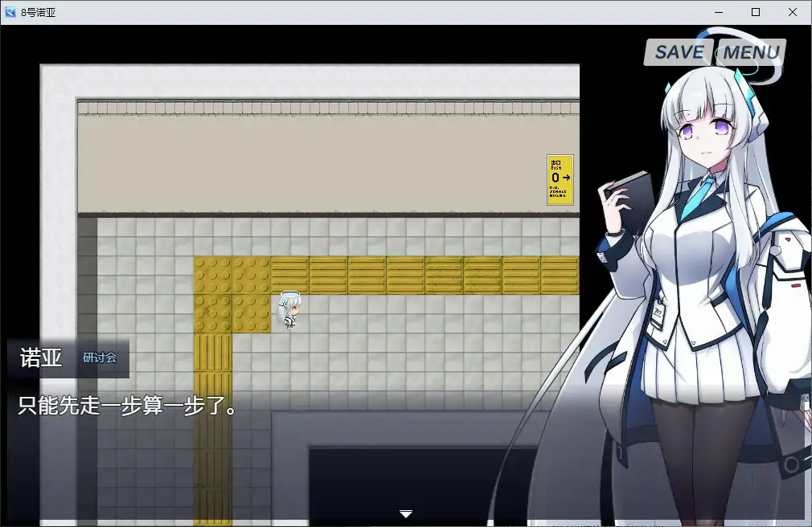The image size is (812, 527).
Task: Click the ▼ advance indicator below the dialogue
Action: point(406,513)
